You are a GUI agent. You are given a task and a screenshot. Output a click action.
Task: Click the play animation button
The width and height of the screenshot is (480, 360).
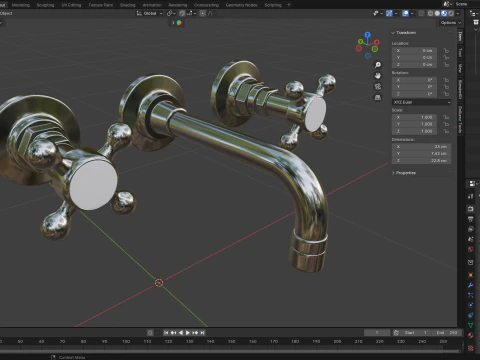click(188, 333)
